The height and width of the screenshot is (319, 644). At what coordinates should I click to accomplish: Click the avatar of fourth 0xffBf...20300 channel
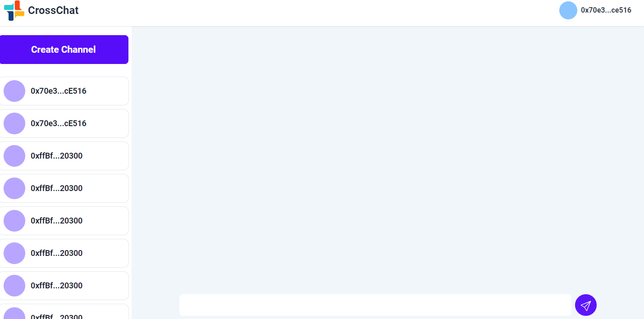(14, 253)
